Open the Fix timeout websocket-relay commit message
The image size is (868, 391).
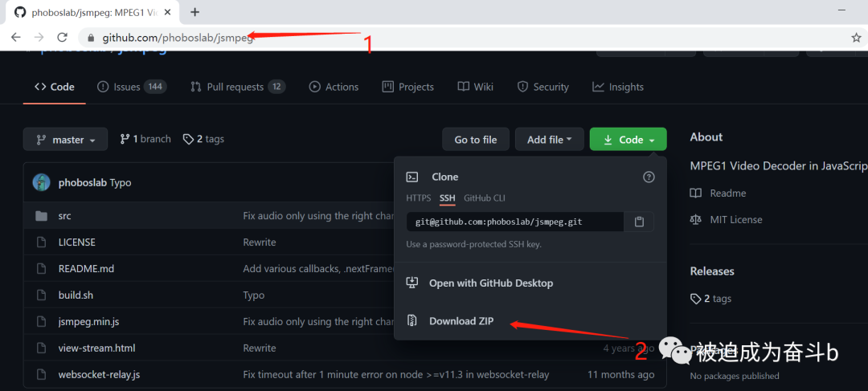point(395,374)
